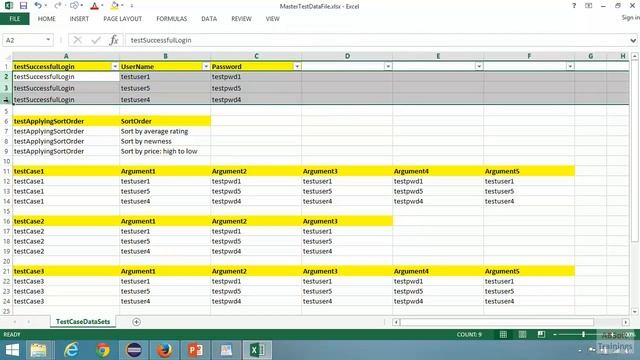Click the Save icon in Quick Access Toolbar
640x360 pixels.
pyautogui.click(x=23, y=6)
